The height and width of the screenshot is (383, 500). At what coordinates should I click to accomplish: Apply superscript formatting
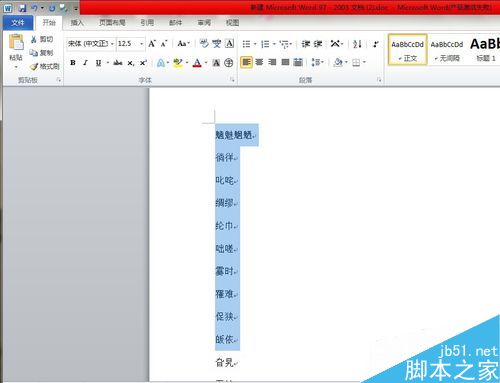click(x=143, y=63)
